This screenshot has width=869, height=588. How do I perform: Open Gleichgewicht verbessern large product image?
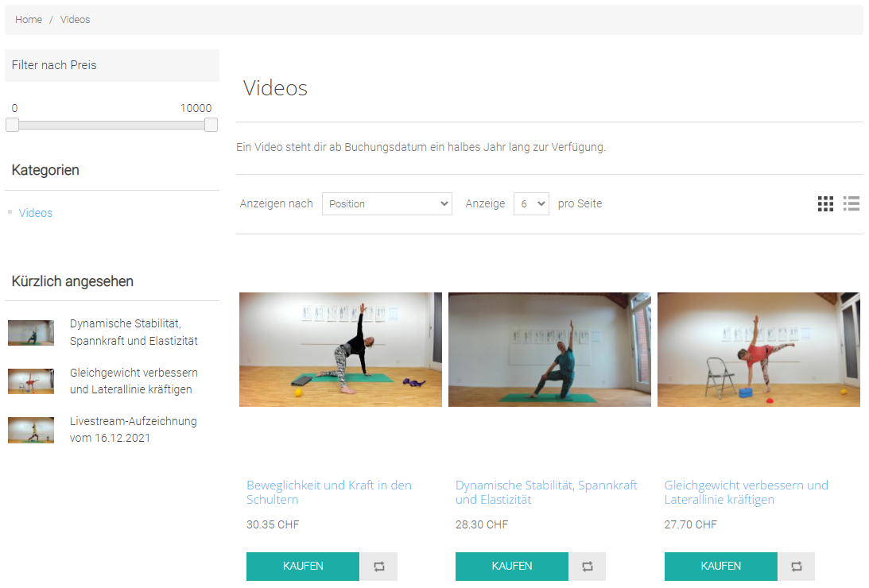(758, 350)
